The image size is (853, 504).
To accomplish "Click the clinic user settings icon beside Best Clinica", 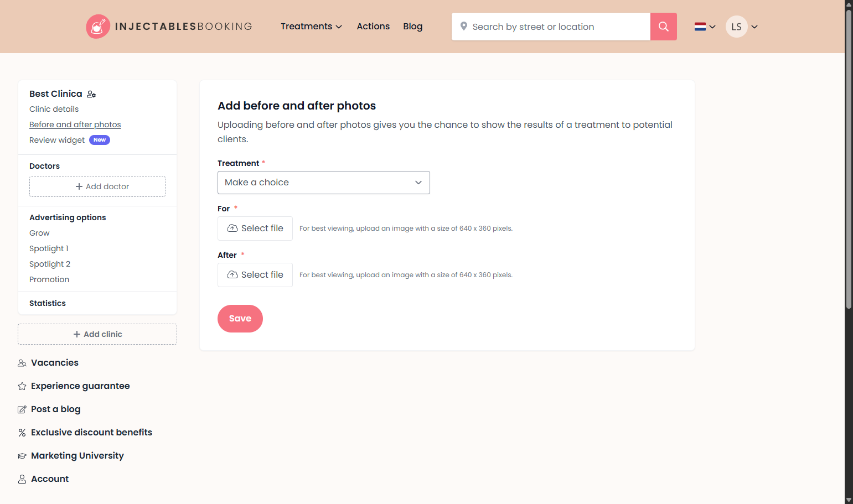I will 91,95.
